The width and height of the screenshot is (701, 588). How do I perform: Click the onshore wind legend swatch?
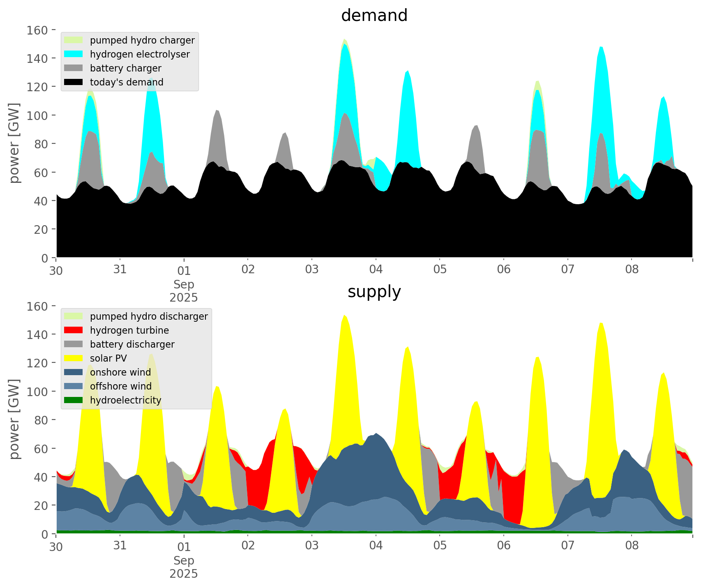pyautogui.click(x=74, y=372)
